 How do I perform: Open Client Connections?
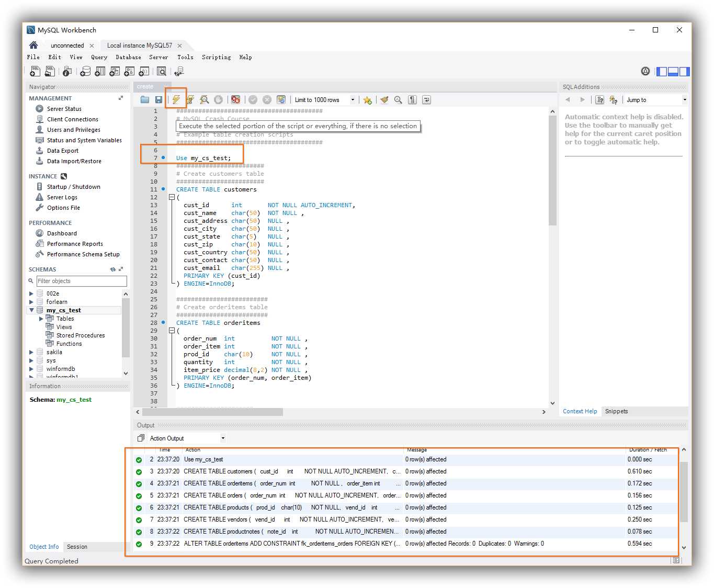(x=72, y=119)
